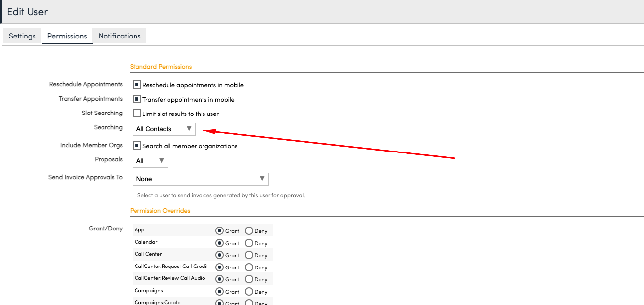Viewport: 644px width, 305px height.
Task: Select Grant for Campaigns permission
Action: 220,292
